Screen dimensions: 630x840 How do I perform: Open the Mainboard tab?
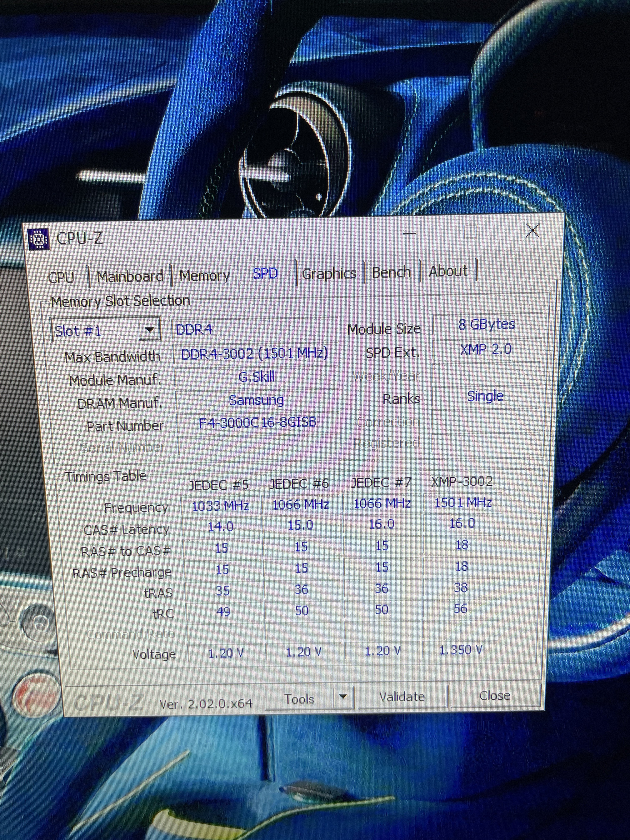click(x=130, y=276)
